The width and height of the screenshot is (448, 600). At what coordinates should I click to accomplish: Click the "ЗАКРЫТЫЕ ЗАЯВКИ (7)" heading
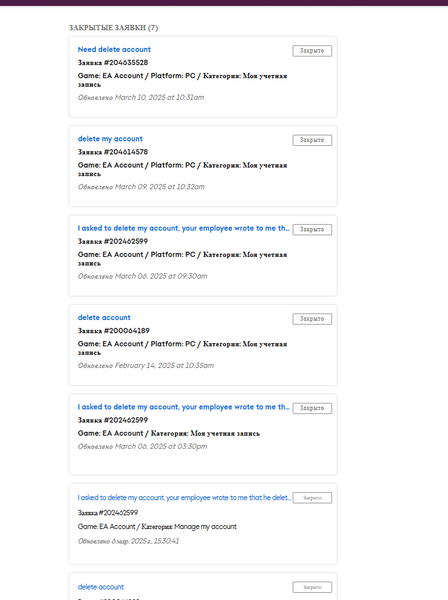click(113, 28)
